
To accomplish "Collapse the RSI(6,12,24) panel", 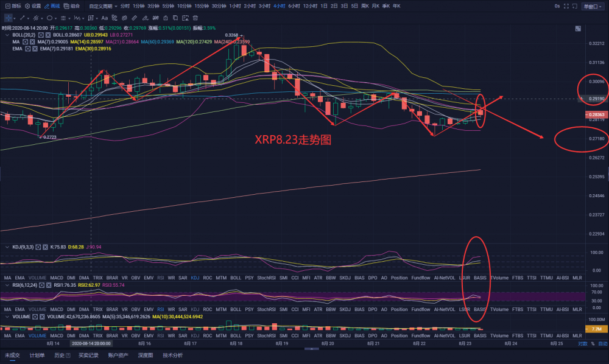I will [x=7, y=285].
